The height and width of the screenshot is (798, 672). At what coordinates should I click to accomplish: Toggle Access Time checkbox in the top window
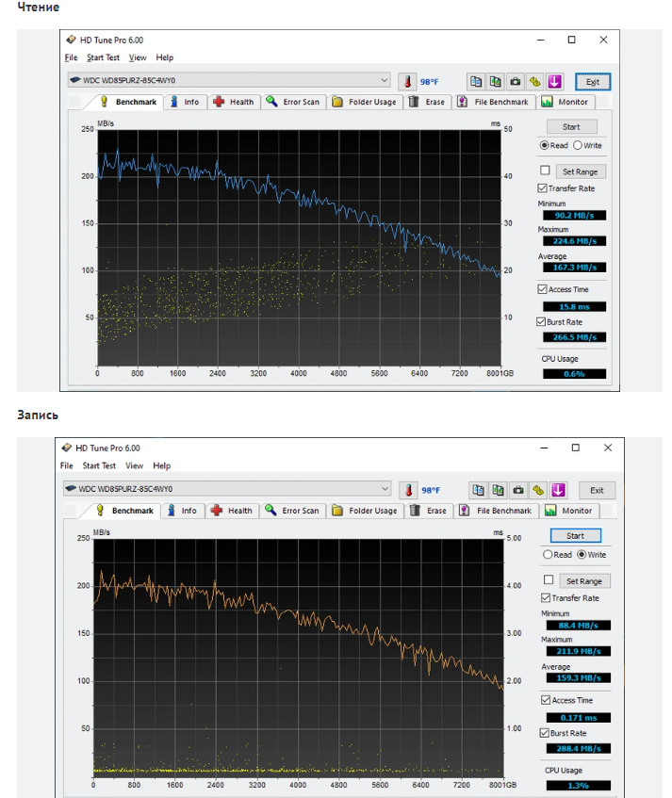543,289
